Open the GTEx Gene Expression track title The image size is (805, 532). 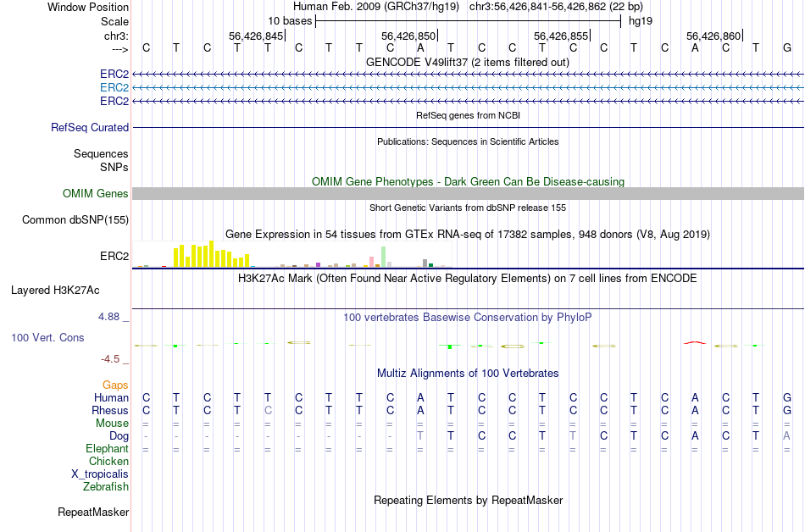pyautogui.click(x=467, y=235)
